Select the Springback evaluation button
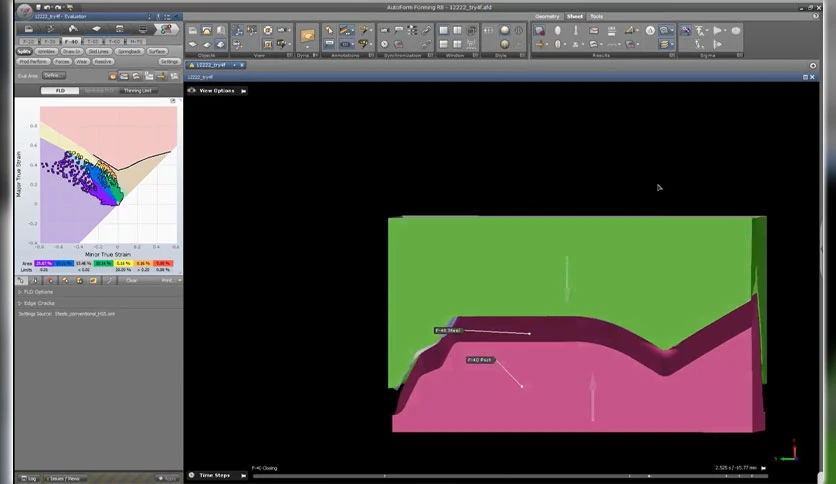The width and height of the screenshot is (836, 484). tap(129, 51)
